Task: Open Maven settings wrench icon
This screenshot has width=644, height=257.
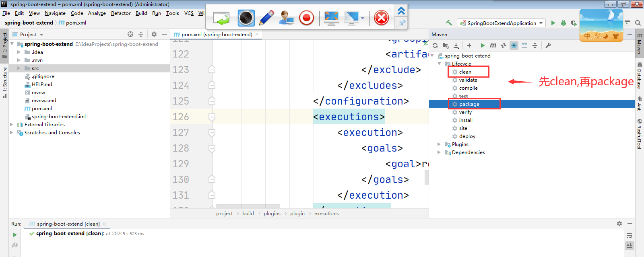Action: coord(548,45)
